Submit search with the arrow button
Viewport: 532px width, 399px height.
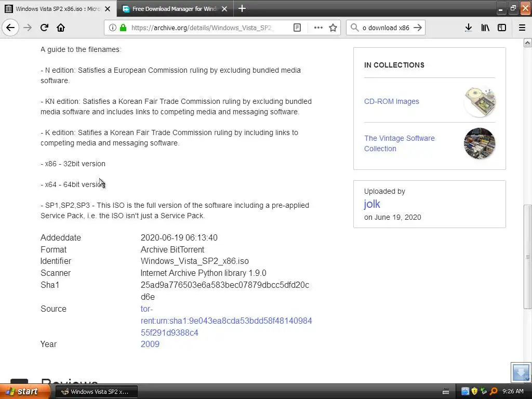(418, 28)
